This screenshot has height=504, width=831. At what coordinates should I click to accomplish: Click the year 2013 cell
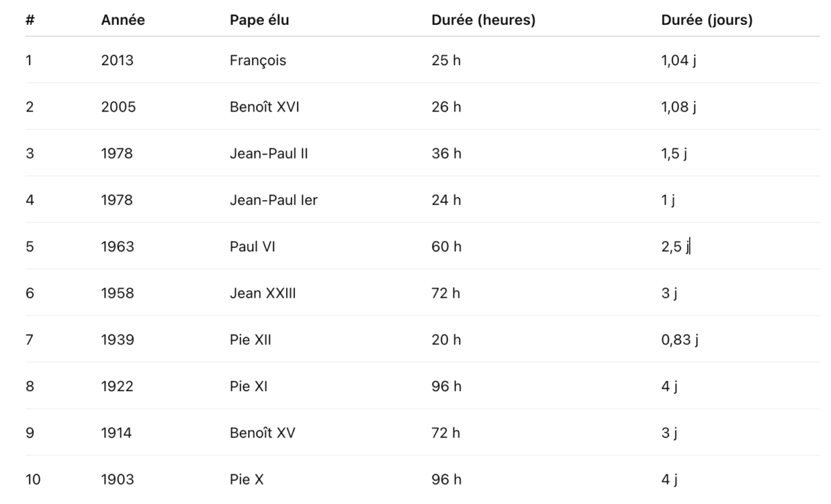[117, 60]
